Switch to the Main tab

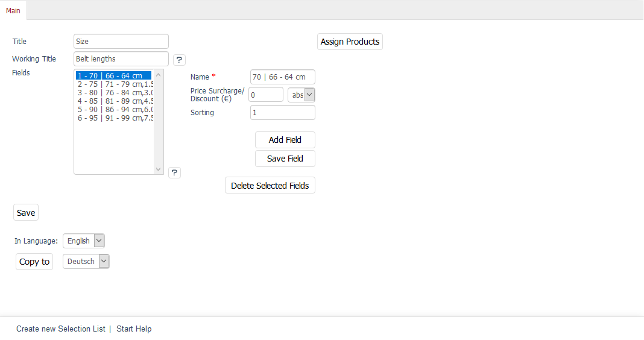[13, 11]
